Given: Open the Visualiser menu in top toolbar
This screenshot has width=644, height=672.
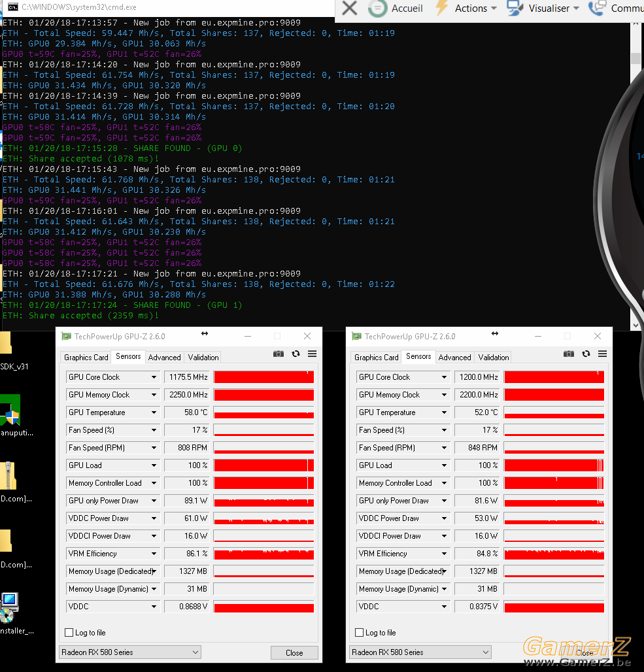Looking at the screenshot, I should coord(554,8).
